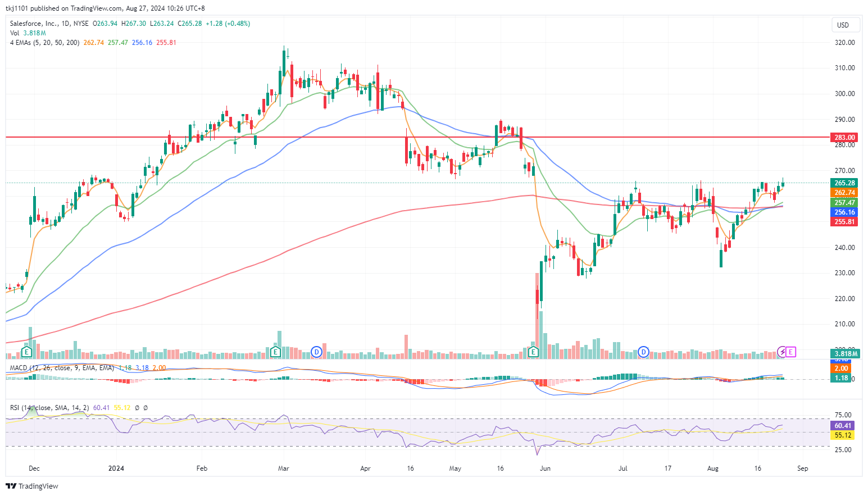Image resolution: width=868 pixels, height=496 pixels.
Task: Click the 210.00 price axis label
Action: click(845, 324)
